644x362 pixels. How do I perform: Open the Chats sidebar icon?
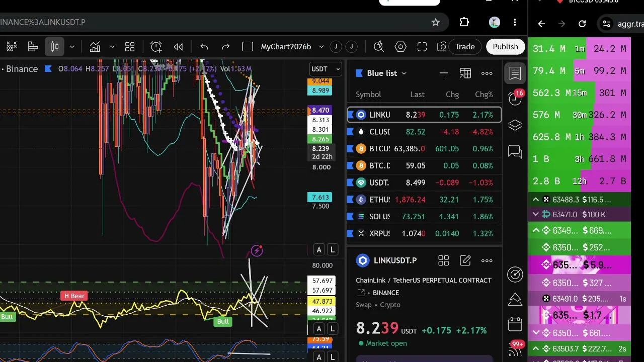[x=515, y=151]
